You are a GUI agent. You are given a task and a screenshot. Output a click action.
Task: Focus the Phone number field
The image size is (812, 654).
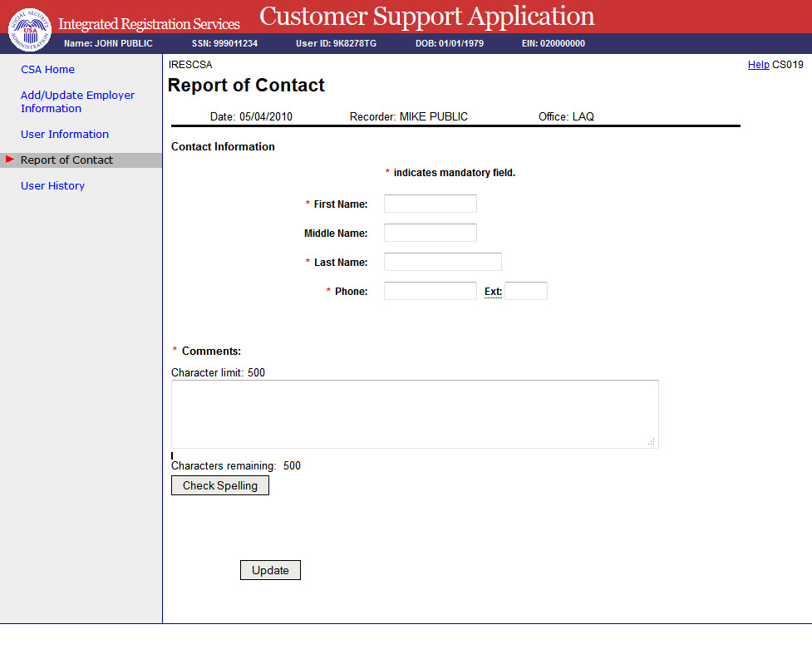[431, 291]
